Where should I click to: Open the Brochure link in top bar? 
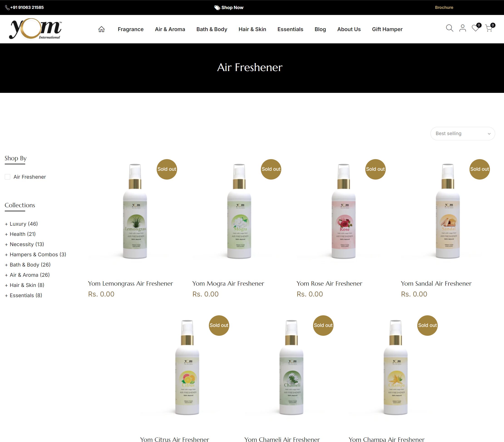tap(444, 7)
